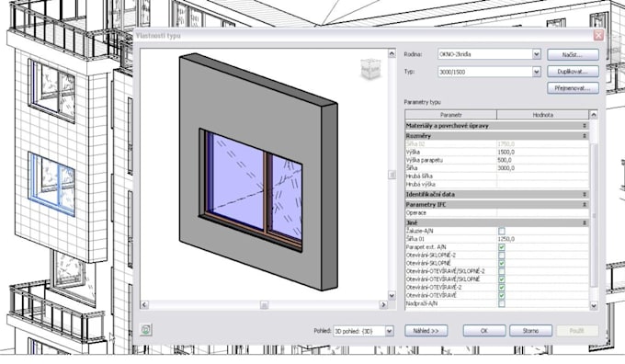Click the Výška parapetu parameter label
This screenshot has height=364, width=625.
[425, 160]
